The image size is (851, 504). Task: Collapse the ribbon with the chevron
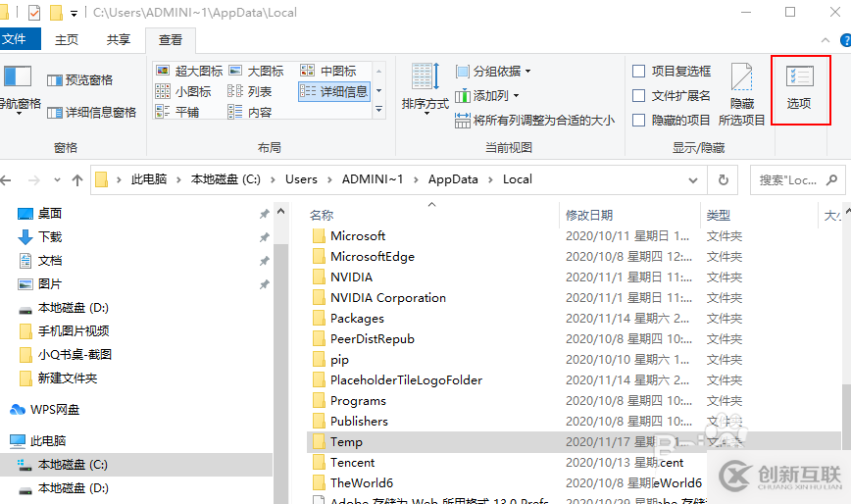pos(825,40)
